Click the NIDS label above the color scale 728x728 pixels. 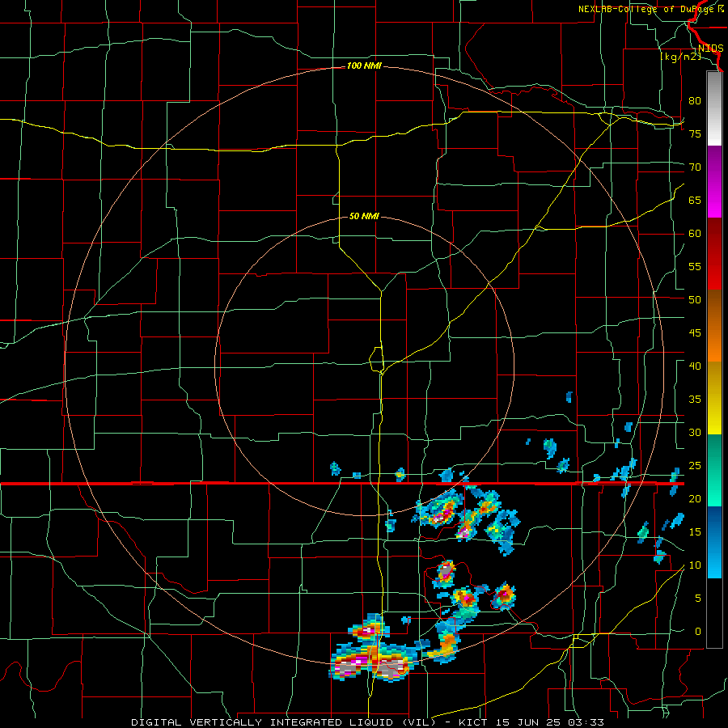(x=710, y=49)
